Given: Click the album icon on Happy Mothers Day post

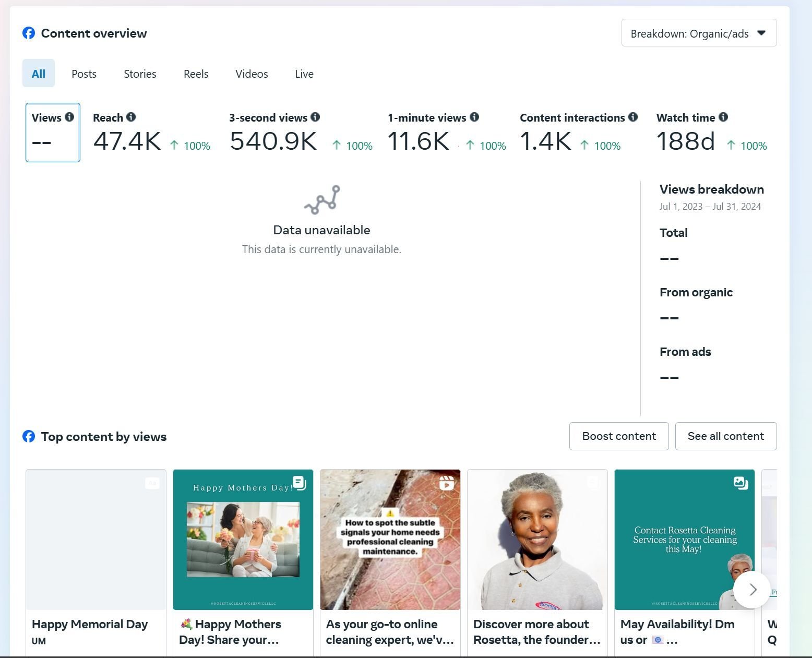Looking at the screenshot, I should [x=300, y=483].
